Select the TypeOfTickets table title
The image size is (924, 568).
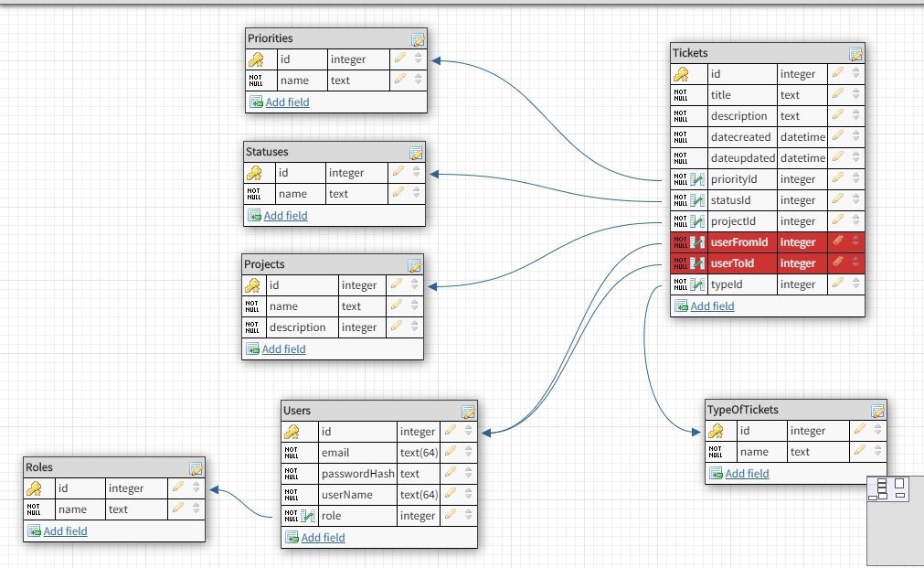742,410
